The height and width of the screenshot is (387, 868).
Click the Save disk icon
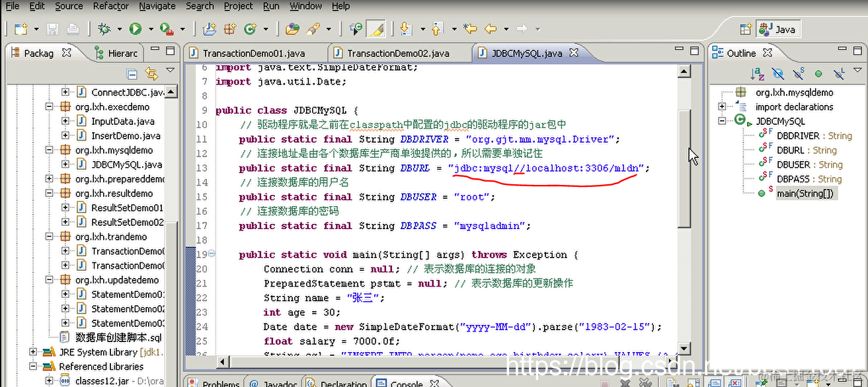pyautogui.click(x=52, y=29)
